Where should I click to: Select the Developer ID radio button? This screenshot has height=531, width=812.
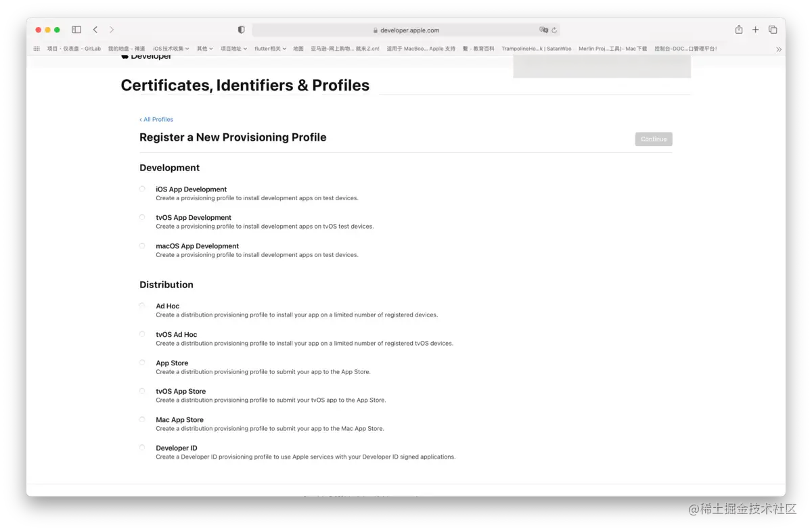coord(142,448)
